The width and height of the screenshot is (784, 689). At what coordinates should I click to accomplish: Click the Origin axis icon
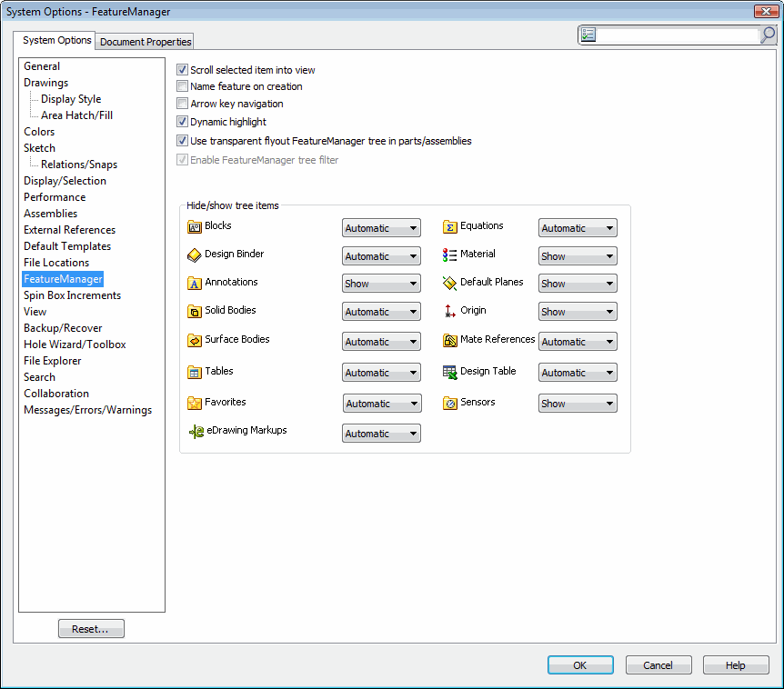point(449,311)
